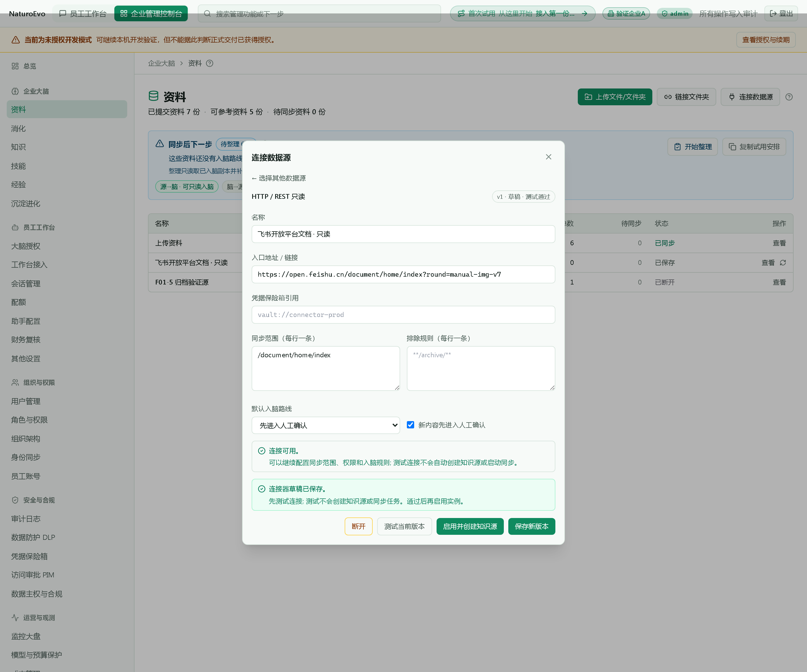Click the 源→脑 · 可只读入脑 tag
This screenshot has height=672, width=807.
click(x=187, y=187)
